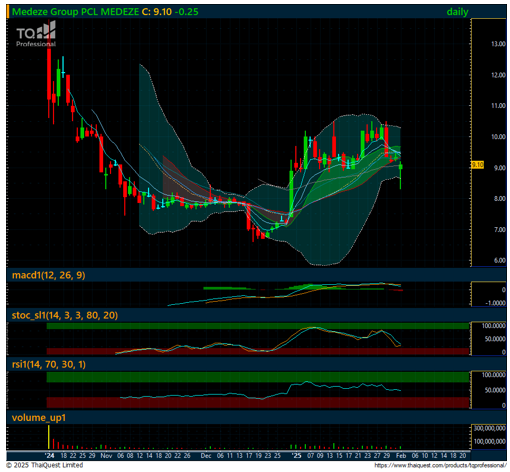Click the Feb label on date axis
The width and height of the screenshot is (510, 472).
pyautogui.click(x=401, y=456)
